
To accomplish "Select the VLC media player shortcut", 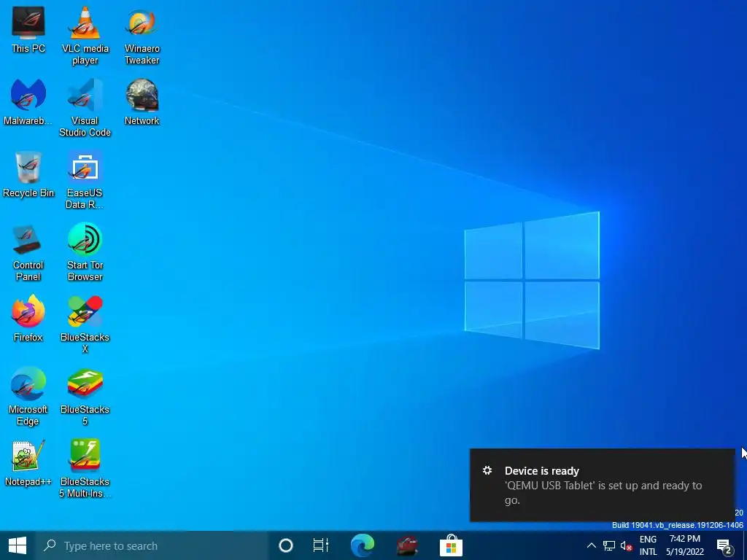I will click(85, 36).
